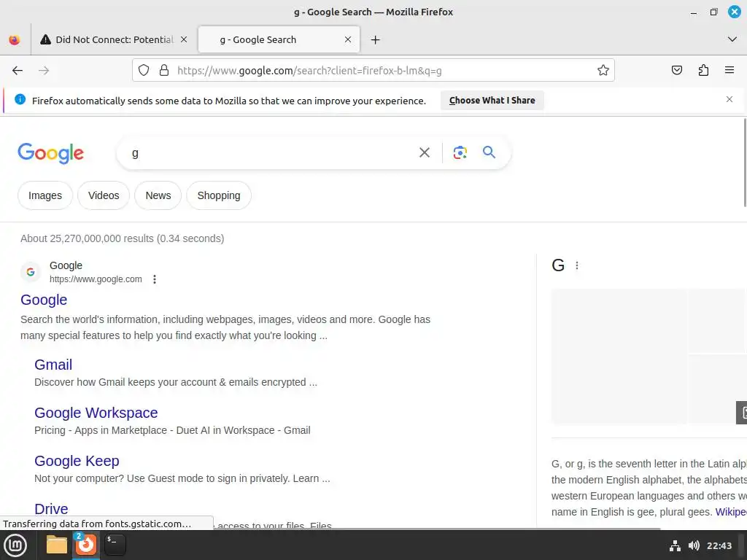Screen dimensions: 747x560
Task: Open the Save to Pocket icon
Action: coord(676,71)
